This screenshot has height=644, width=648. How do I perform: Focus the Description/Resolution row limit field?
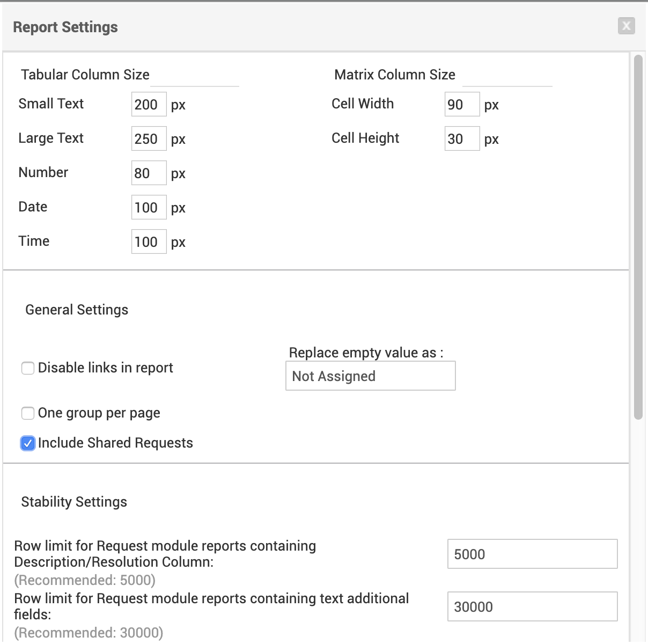pyautogui.click(x=532, y=554)
